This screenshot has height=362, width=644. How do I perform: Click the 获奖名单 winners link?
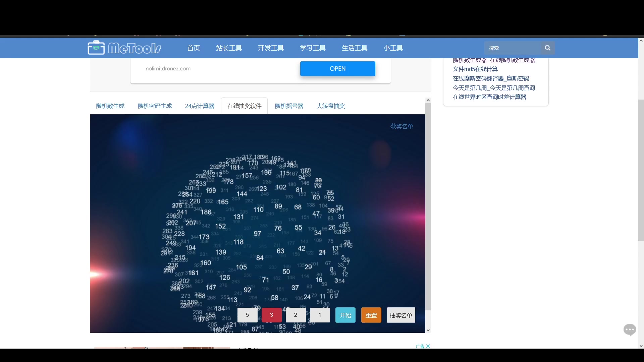click(401, 126)
